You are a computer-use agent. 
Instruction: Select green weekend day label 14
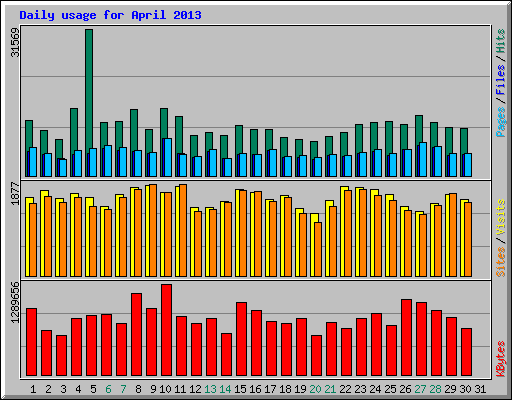(x=225, y=389)
